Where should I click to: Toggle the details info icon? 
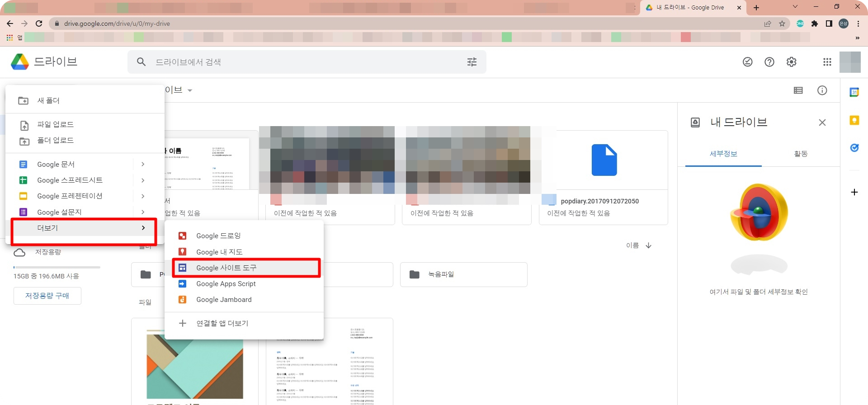coord(822,90)
